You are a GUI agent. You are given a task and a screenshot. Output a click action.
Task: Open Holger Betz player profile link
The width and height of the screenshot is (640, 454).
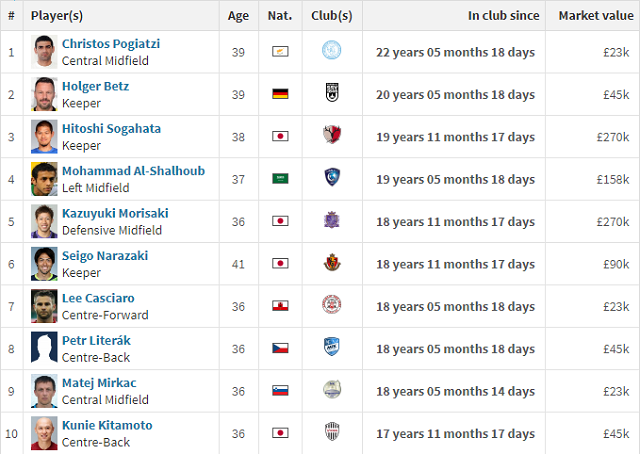(95, 86)
